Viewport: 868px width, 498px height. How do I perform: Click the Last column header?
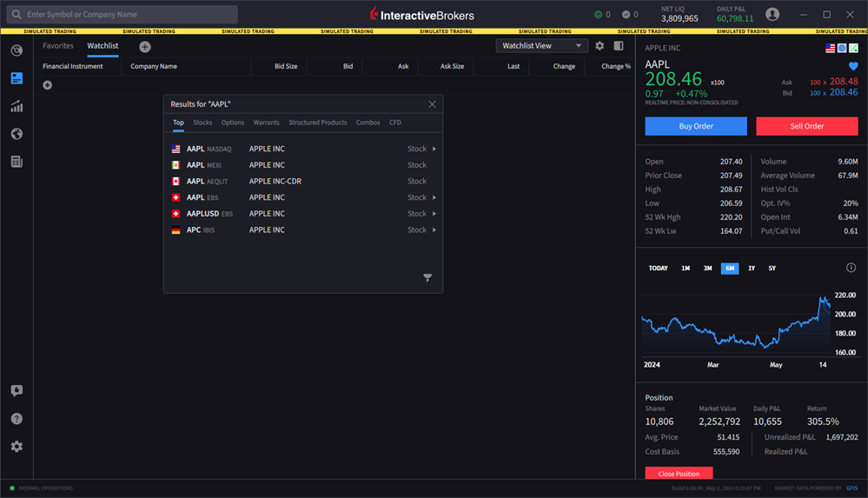pyautogui.click(x=514, y=66)
